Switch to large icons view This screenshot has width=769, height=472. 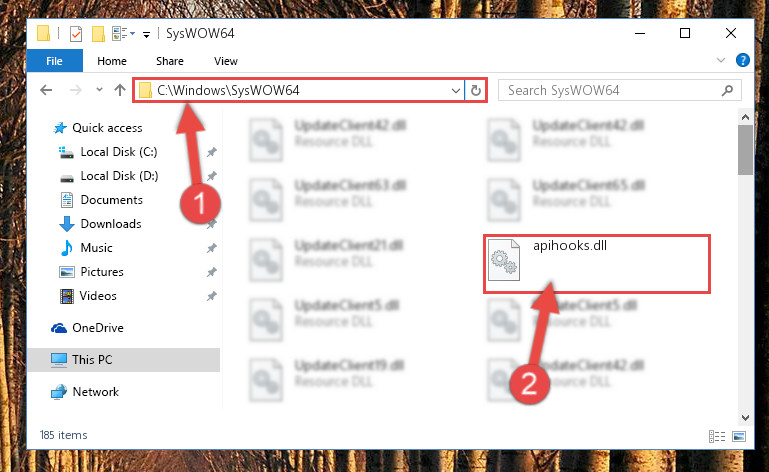(x=739, y=436)
